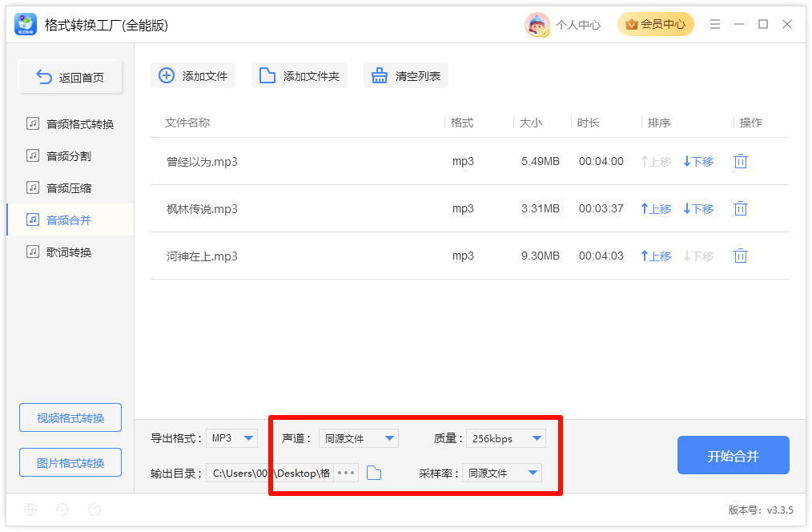Click 开始合并 start merge
The image size is (812, 532).
coord(734,455)
